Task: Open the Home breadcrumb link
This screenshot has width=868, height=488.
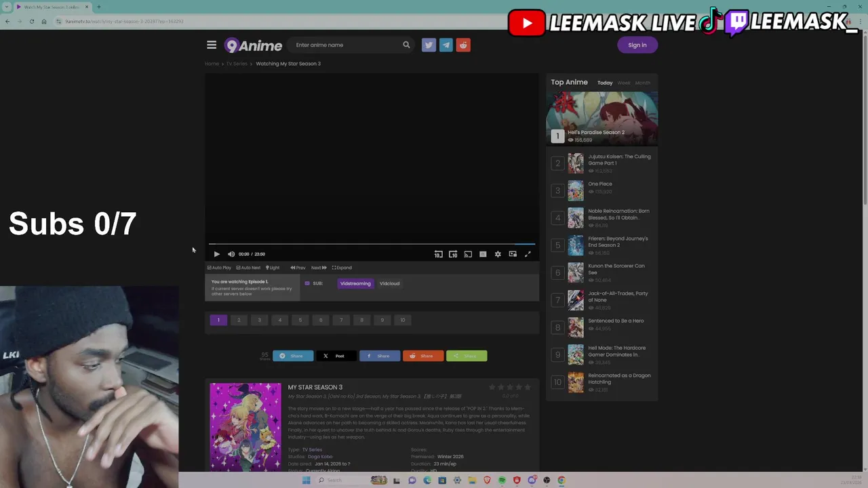Action: [x=212, y=64]
